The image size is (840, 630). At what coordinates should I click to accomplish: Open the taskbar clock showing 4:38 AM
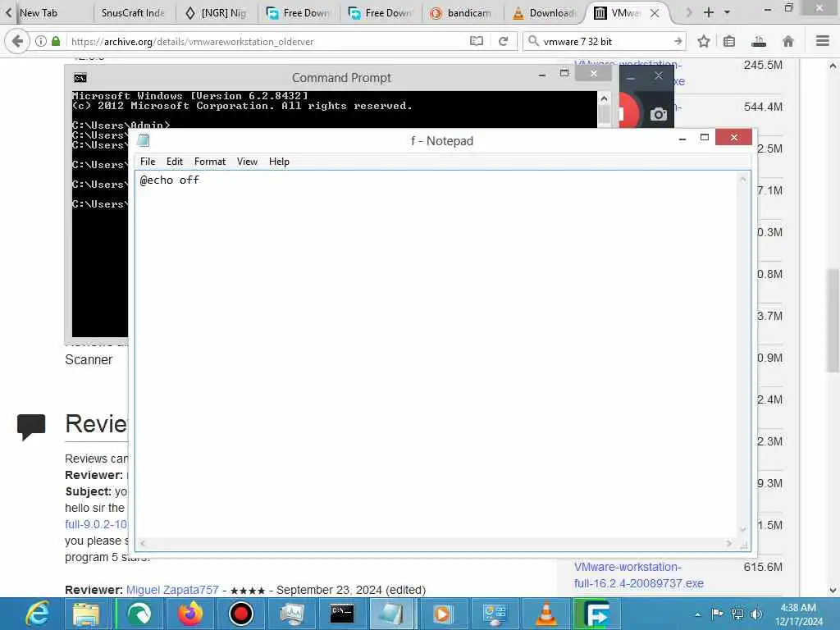(798, 614)
